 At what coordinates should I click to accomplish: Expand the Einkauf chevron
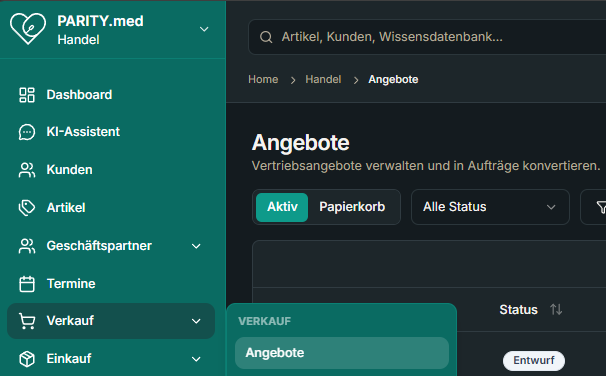[196, 359]
